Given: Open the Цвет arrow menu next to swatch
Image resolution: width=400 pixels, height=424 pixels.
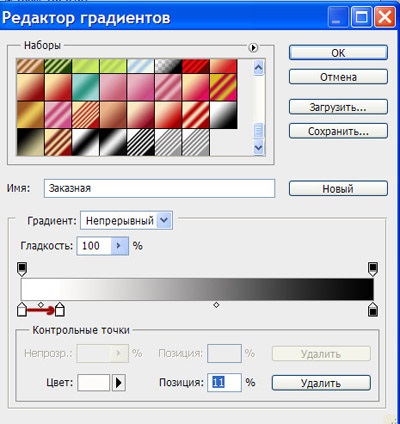Looking at the screenshot, I should point(119,383).
